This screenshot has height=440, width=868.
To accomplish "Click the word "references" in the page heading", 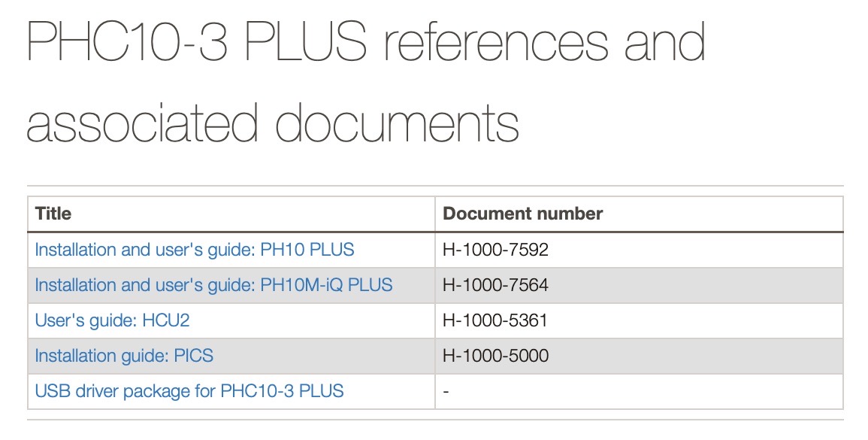I will (495, 44).
